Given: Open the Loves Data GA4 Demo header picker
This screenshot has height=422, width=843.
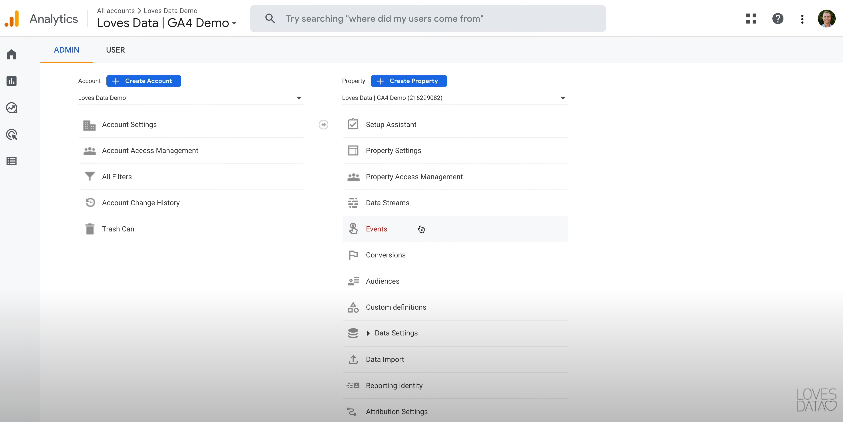Looking at the screenshot, I should [x=167, y=23].
